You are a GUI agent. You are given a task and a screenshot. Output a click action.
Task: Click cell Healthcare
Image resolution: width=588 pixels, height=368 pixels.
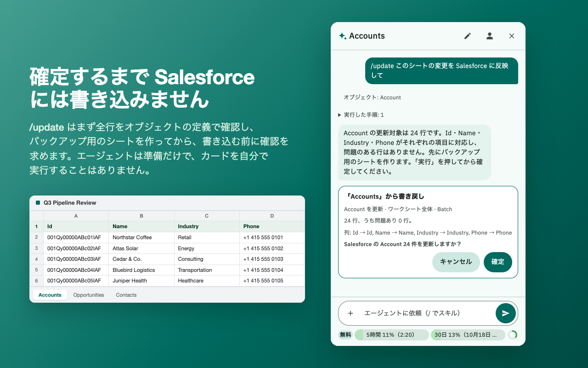pos(207,281)
